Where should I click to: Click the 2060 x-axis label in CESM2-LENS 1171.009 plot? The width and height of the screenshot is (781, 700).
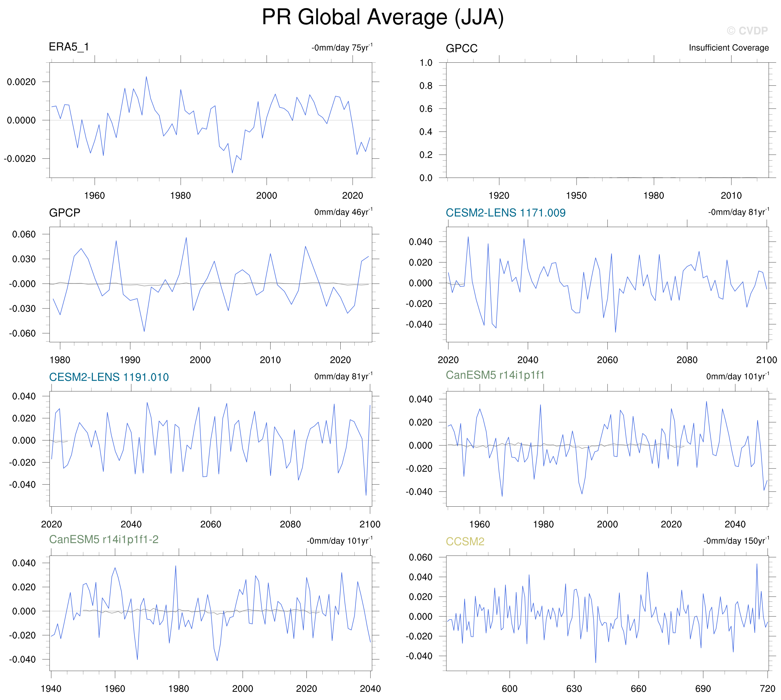tap(607, 360)
